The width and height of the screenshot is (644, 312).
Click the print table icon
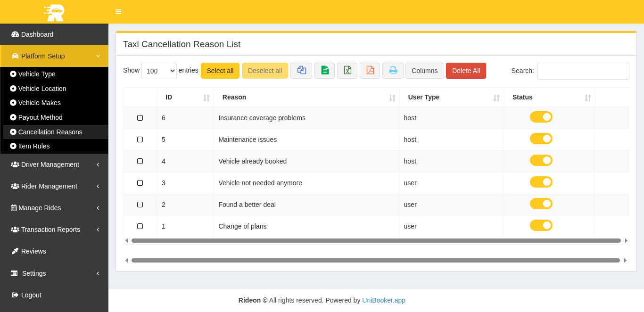[x=393, y=71]
